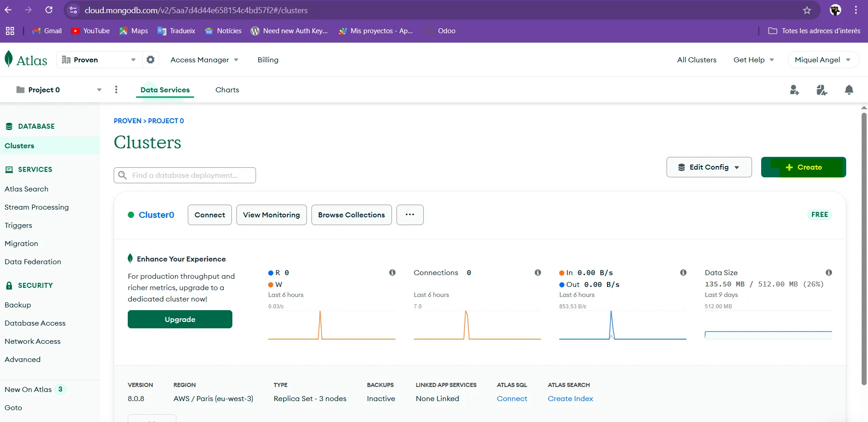Click the Browse Collections button

pyautogui.click(x=351, y=215)
